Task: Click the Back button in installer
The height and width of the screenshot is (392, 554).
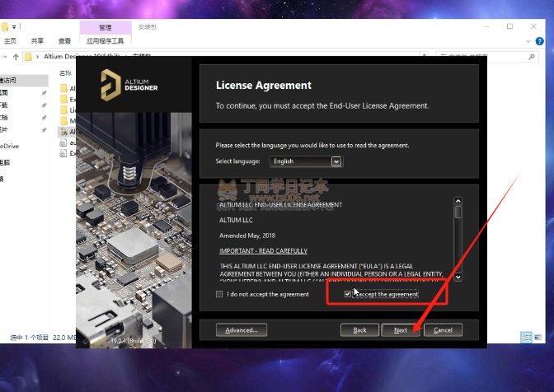Action: click(359, 330)
